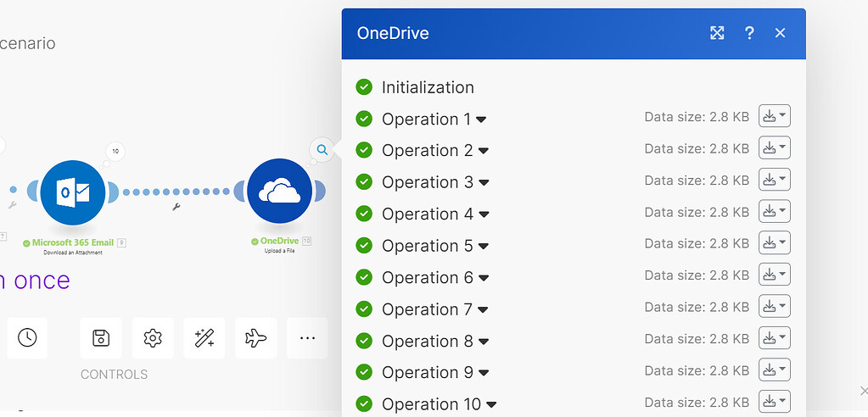Open the download dropdown for Operation 2
The height and width of the screenshot is (417, 868).
(x=774, y=148)
